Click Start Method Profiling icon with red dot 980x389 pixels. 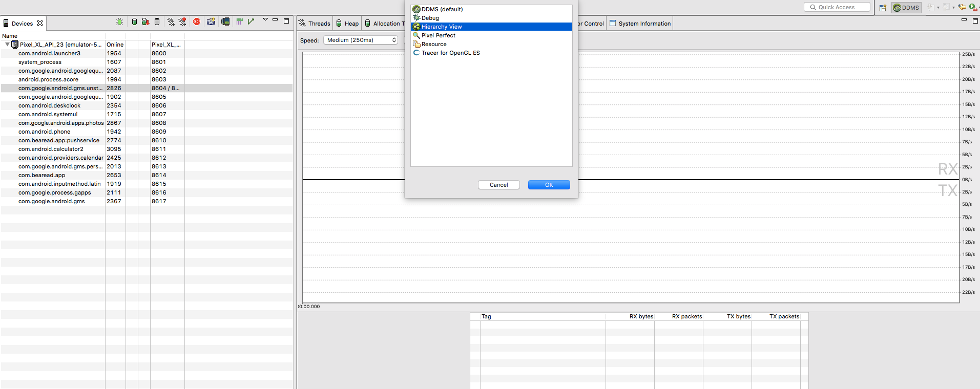(x=182, y=21)
